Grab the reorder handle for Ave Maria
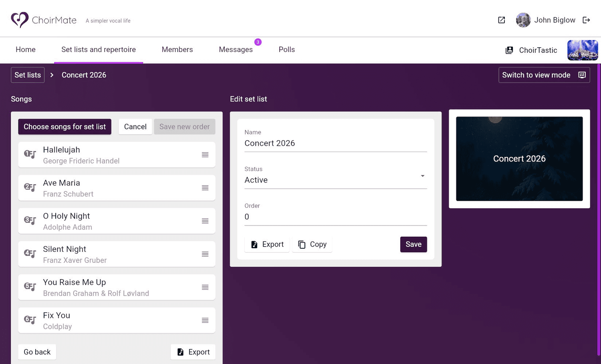601x364 pixels. click(205, 188)
